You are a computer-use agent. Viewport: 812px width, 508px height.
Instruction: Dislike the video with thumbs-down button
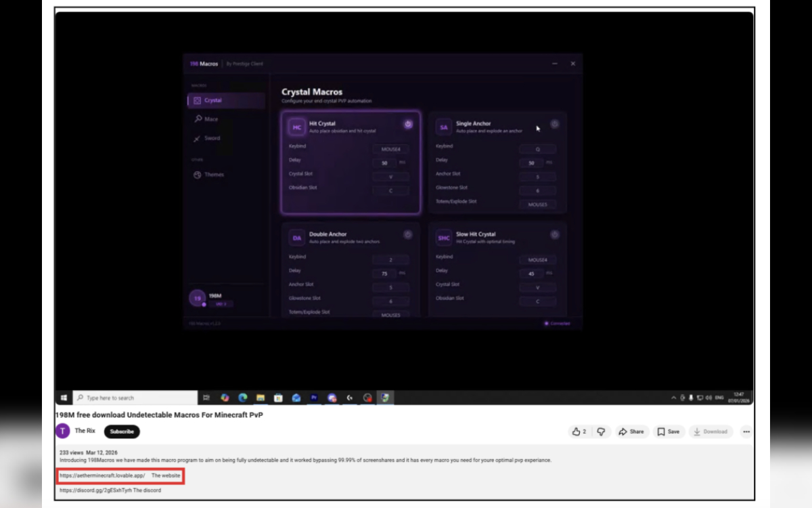[x=601, y=431]
